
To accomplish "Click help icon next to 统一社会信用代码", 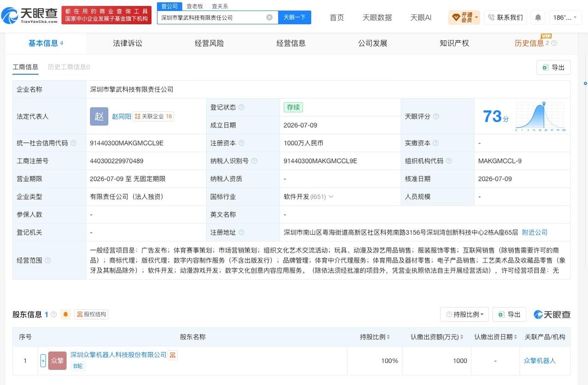I will 73,143.
